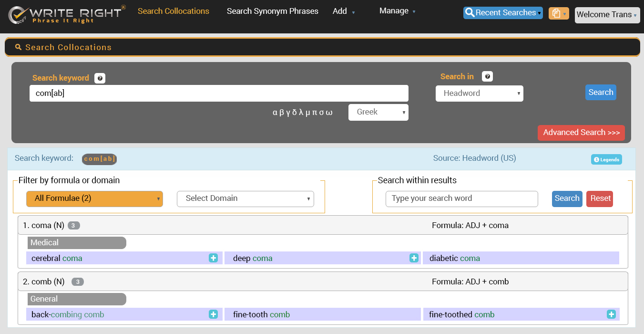Go to Search Synonym Phrases
Viewport: 644px width, 334px height.
click(272, 11)
